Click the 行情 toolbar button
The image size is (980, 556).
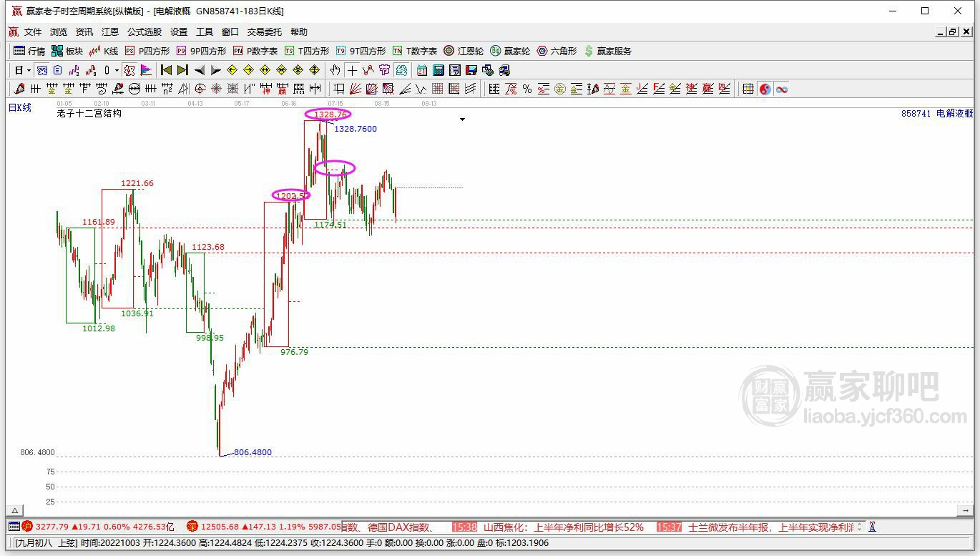29,51
